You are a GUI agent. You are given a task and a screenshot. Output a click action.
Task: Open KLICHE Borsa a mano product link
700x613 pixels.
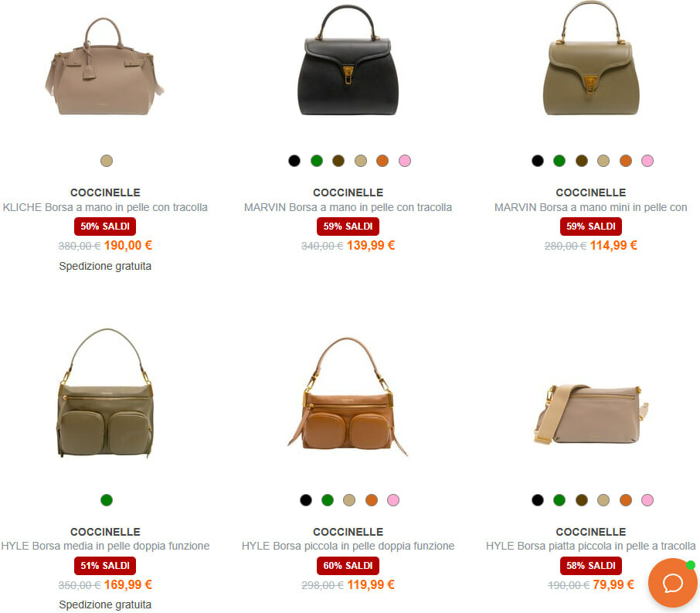point(105,207)
